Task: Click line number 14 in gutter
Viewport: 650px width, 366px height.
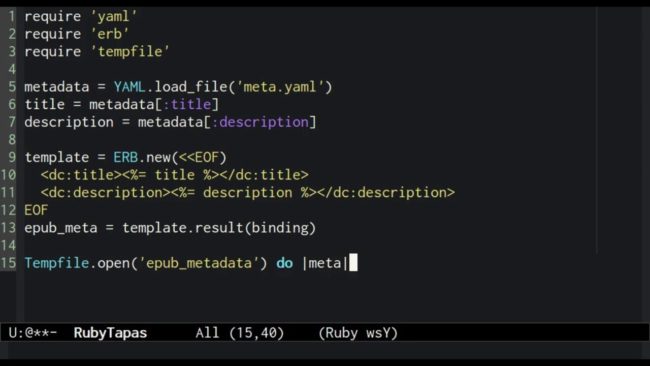Action: point(8,245)
